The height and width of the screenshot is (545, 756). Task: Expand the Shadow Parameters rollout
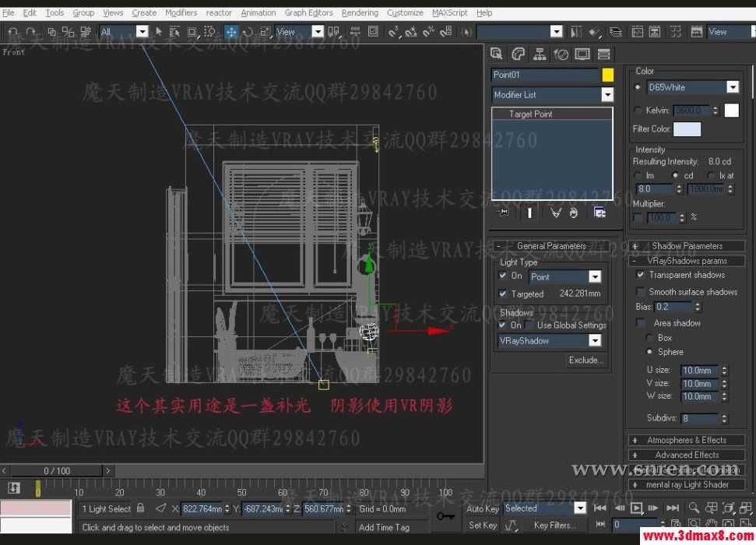[x=687, y=246]
